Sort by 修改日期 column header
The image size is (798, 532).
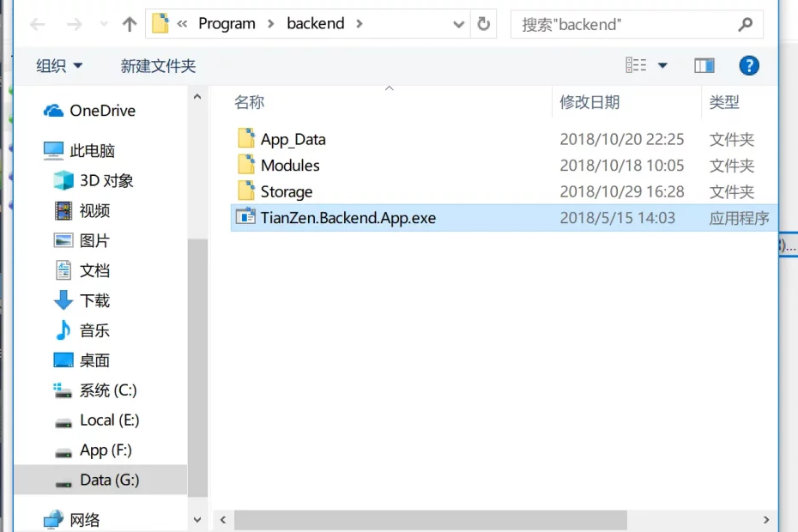click(x=589, y=102)
